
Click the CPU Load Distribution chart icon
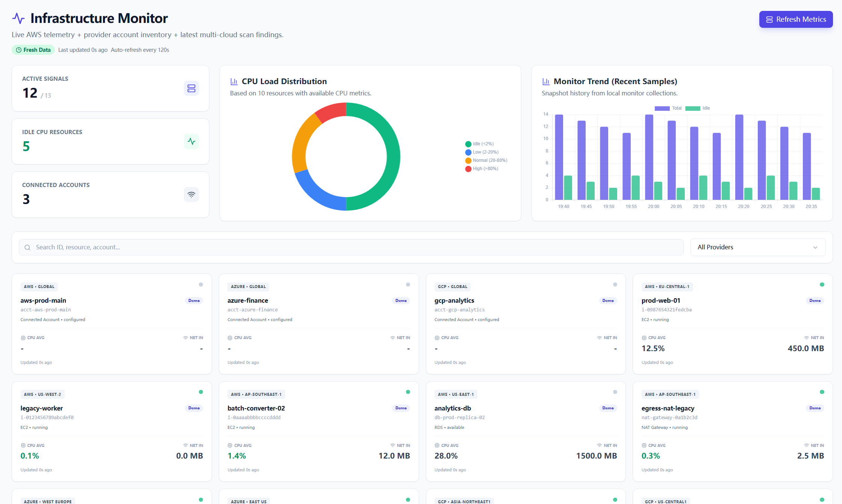coord(234,81)
